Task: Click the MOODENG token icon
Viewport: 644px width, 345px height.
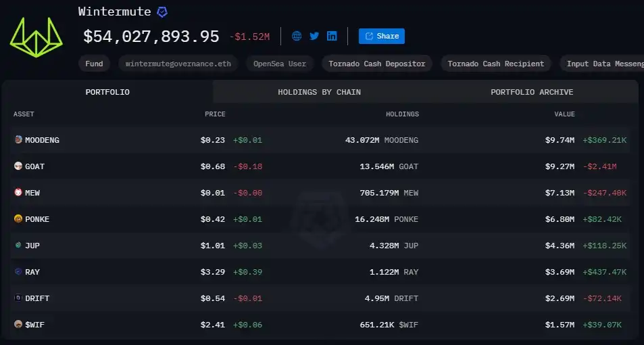Action: (18, 140)
